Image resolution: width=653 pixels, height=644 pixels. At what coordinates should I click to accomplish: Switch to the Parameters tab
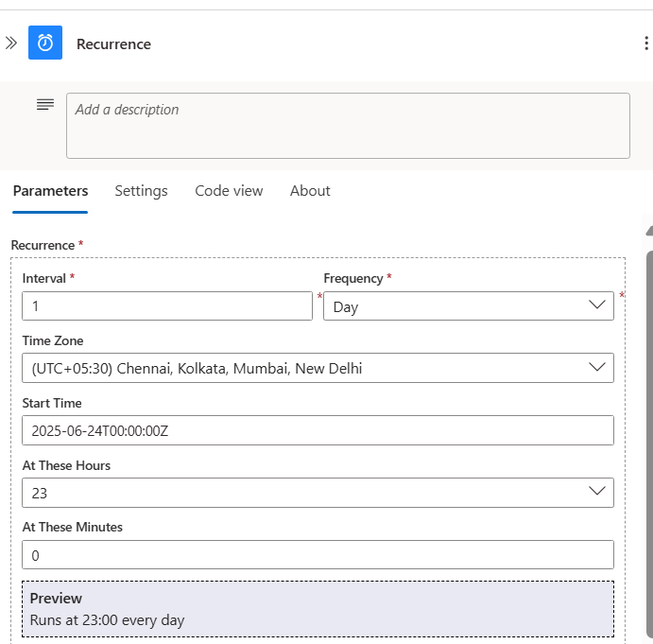coord(50,191)
